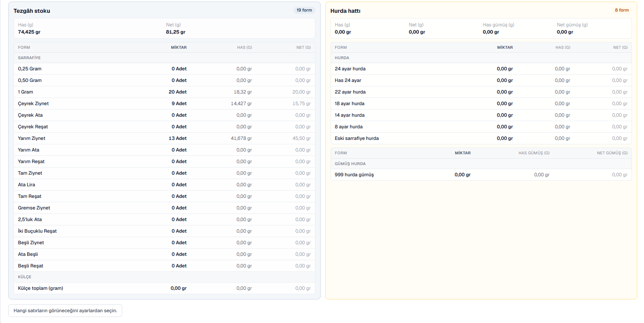The image size is (644, 323).
Task: Select the Eski sarrafiye hurda row
Action: [481, 138]
